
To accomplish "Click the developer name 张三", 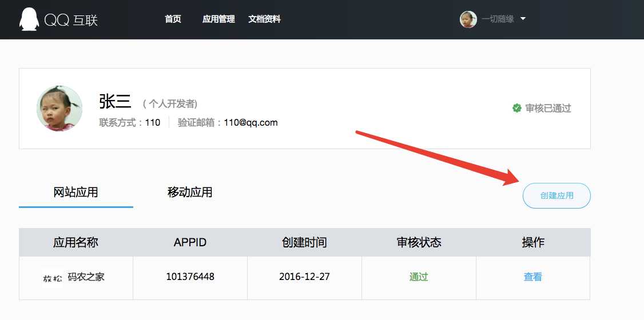I will point(116,102).
